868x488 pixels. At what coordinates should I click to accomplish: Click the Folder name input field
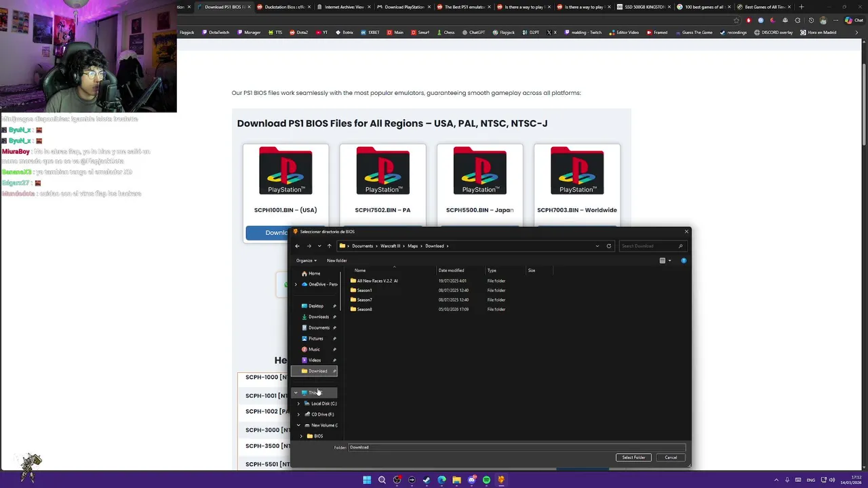[x=517, y=447]
